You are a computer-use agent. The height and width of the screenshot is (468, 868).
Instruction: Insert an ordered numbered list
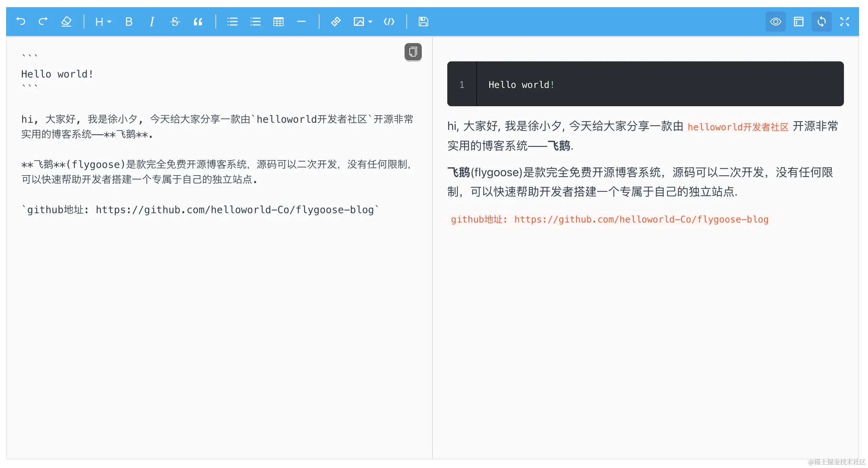(255, 22)
